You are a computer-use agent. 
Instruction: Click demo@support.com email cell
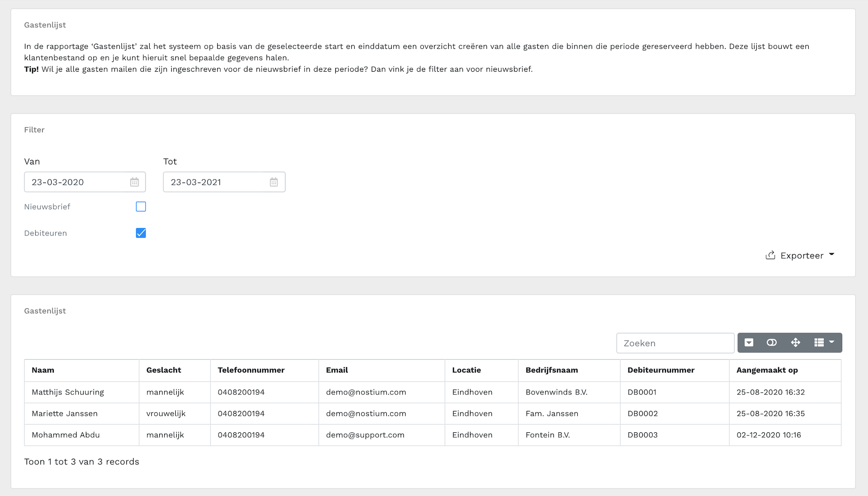coord(365,435)
